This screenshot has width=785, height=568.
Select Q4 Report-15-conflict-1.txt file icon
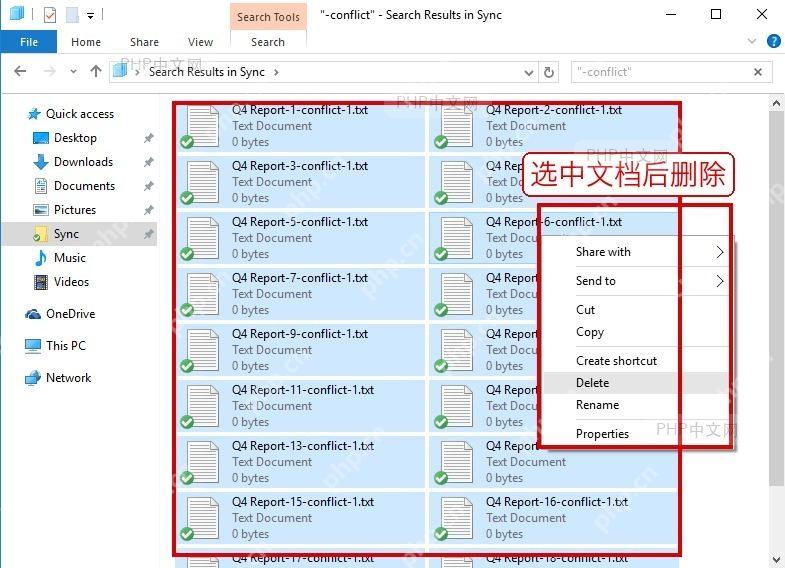pyautogui.click(x=201, y=519)
